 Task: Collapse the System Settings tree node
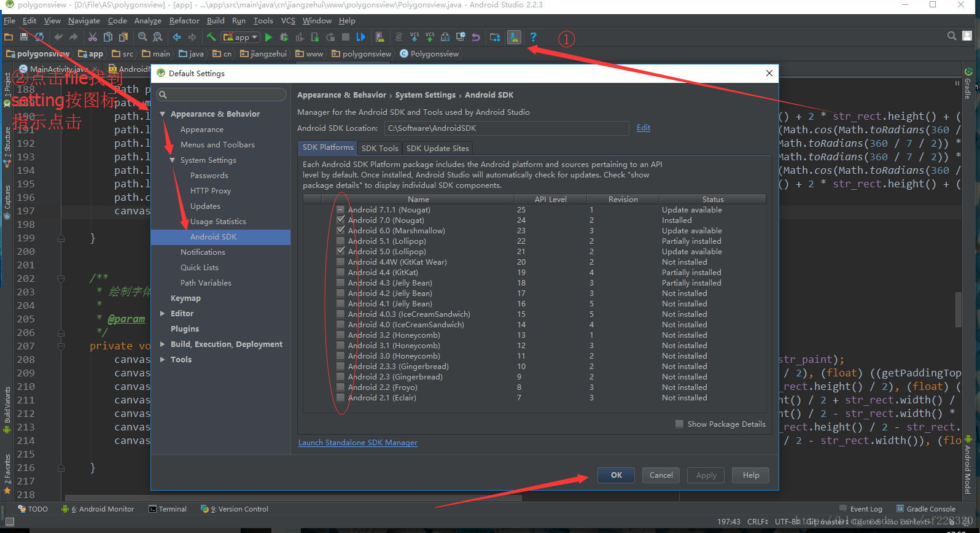173,160
